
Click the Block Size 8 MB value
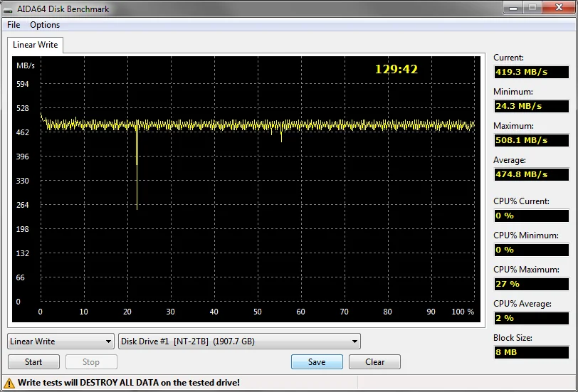pyautogui.click(x=531, y=352)
